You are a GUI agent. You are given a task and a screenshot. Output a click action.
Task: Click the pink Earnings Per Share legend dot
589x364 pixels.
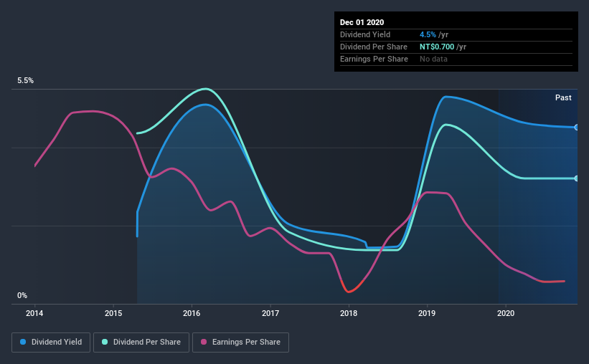click(x=204, y=342)
